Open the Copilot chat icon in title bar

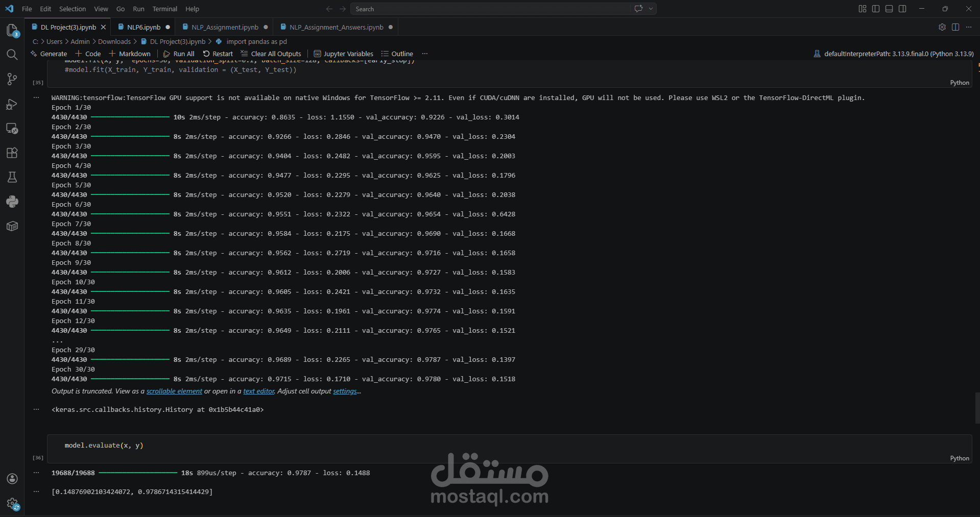638,9
